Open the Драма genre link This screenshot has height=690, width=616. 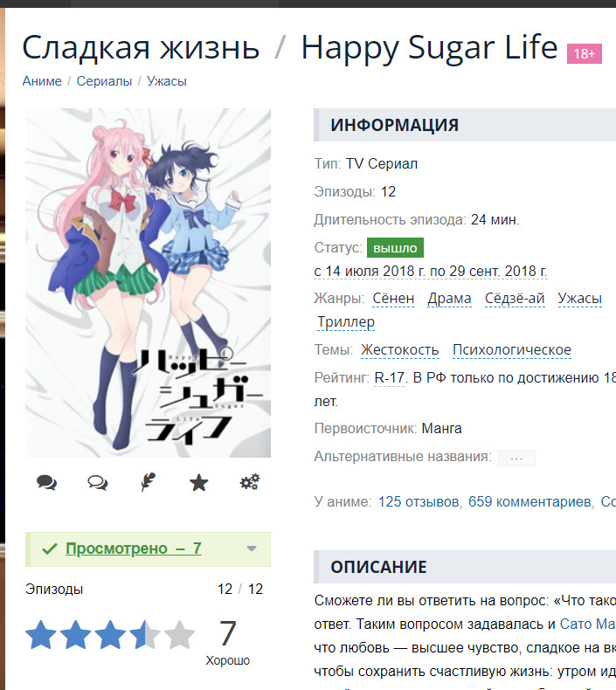click(449, 299)
